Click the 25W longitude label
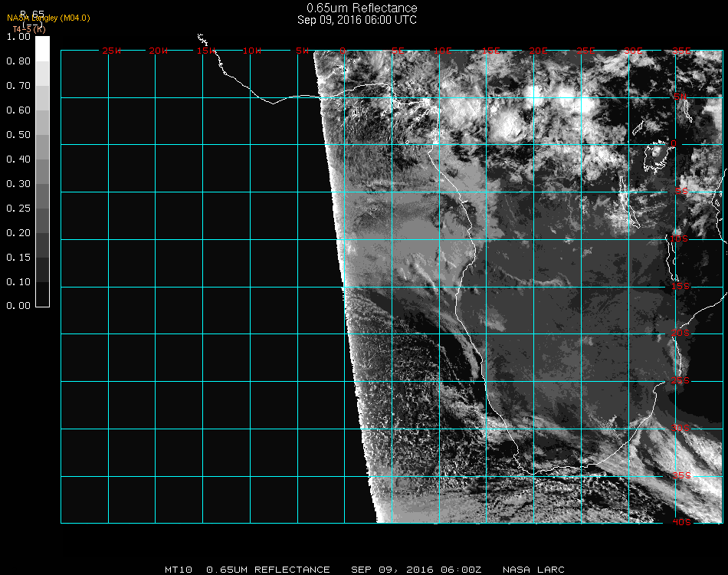 (x=111, y=51)
